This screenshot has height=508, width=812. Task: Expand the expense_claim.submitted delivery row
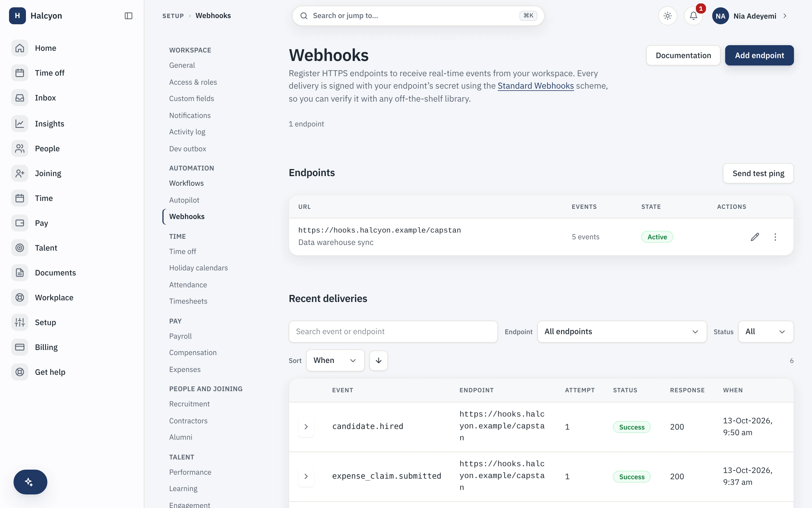tap(306, 476)
